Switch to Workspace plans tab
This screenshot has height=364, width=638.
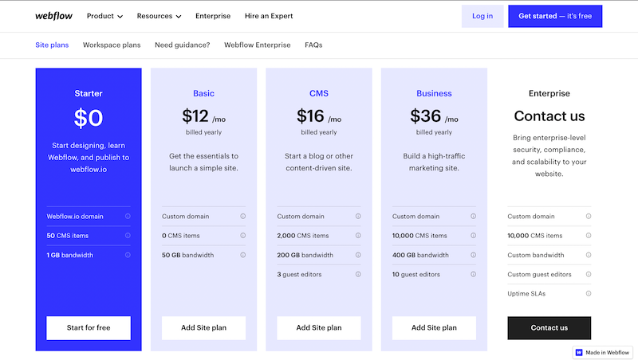point(112,45)
